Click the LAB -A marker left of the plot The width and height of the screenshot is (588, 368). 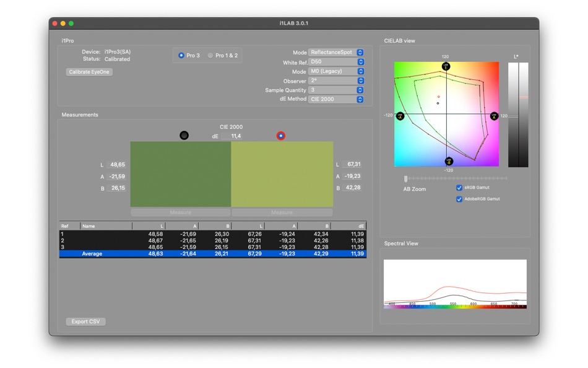click(400, 116)
